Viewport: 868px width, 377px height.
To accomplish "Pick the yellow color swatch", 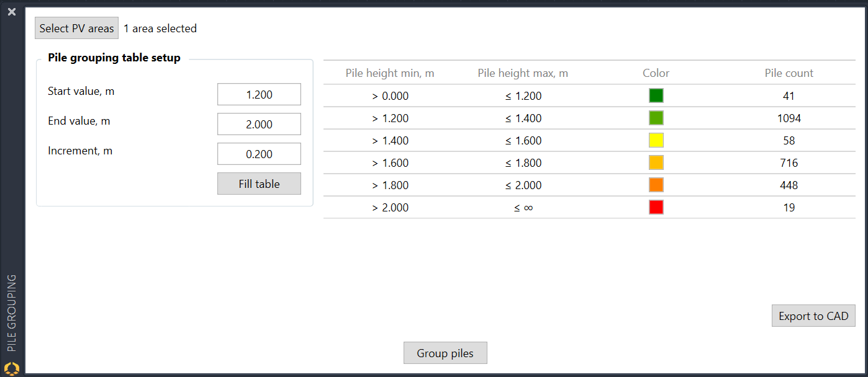I will click(656, 140).
